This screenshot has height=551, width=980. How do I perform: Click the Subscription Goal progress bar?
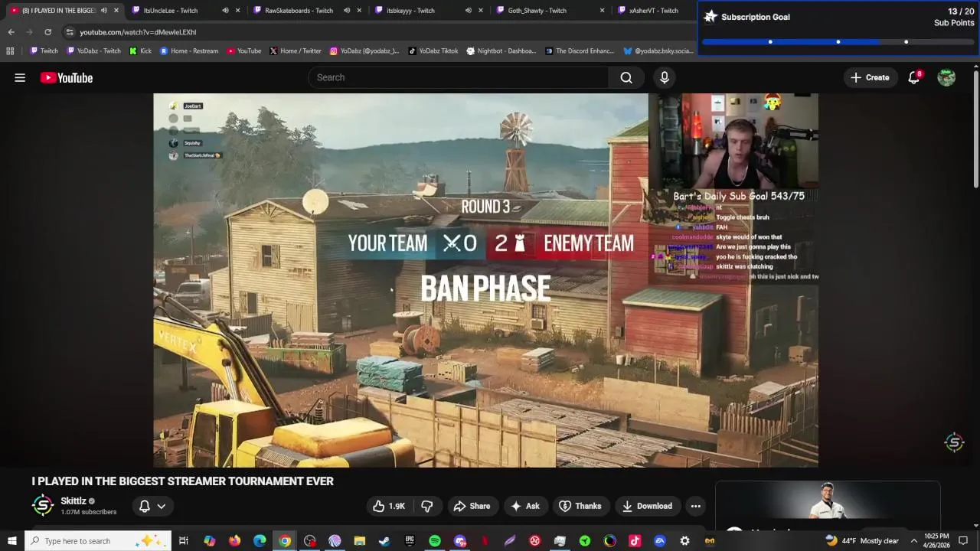[838, 42]
